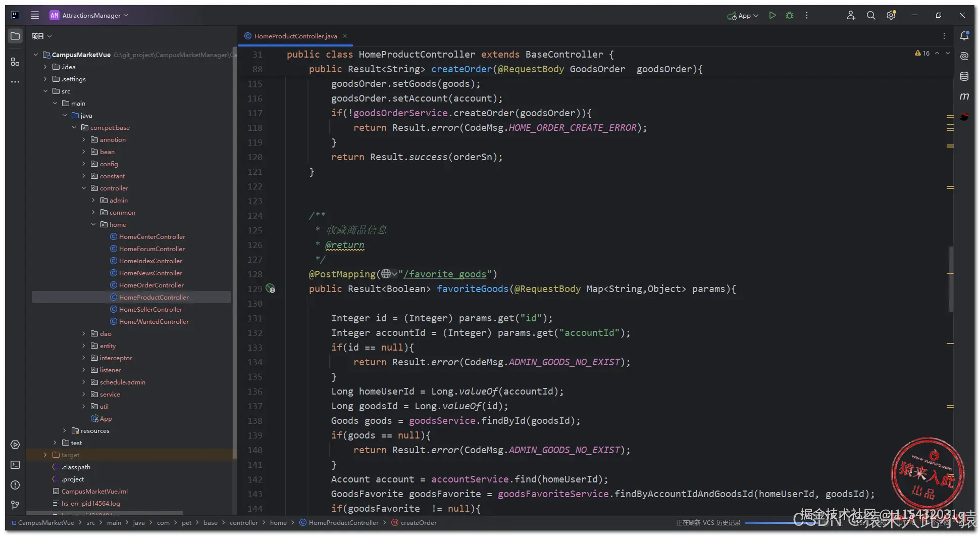Viewport: 980px width, 536px height.
Task: Open the Structure tool window
Action: click(x=15, y=62)
